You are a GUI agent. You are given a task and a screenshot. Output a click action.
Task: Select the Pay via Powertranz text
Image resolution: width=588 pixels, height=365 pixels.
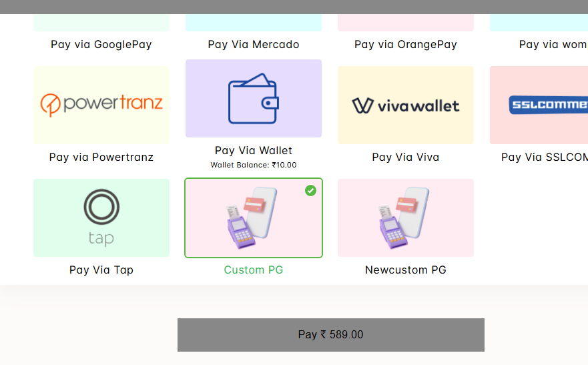click(101, 157)
